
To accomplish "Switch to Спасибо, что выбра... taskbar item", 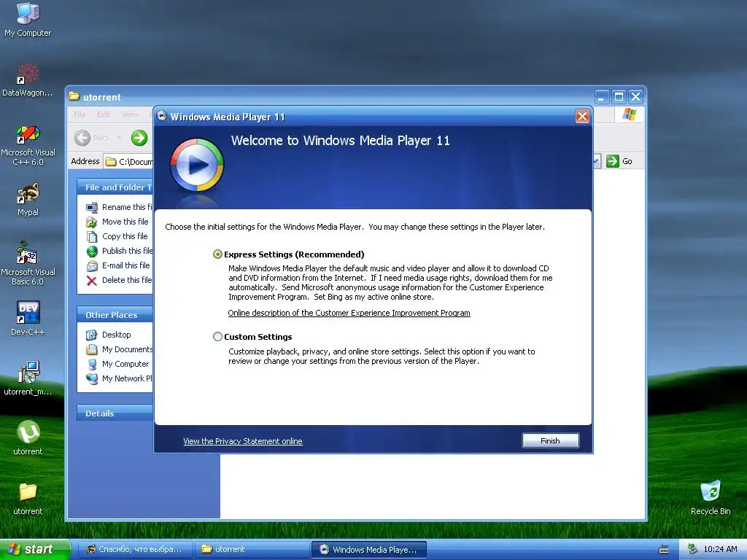I will pos(134,549).
